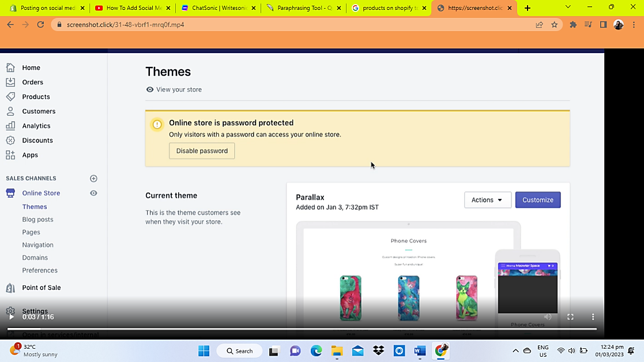Viewport: 644px width, 362px height.
Task: Open Navigation submenu item
Action: (x=38, y=245)
